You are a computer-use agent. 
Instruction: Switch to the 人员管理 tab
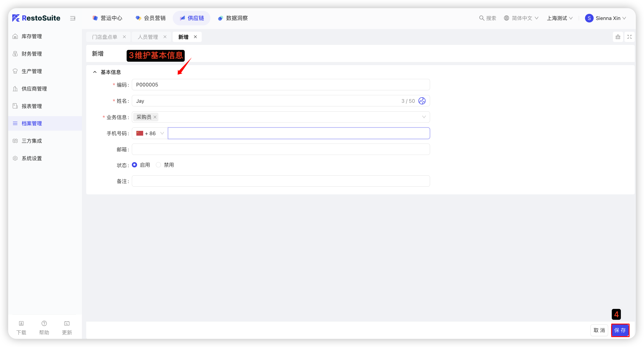pyautogui.click(x=148, y=37)
